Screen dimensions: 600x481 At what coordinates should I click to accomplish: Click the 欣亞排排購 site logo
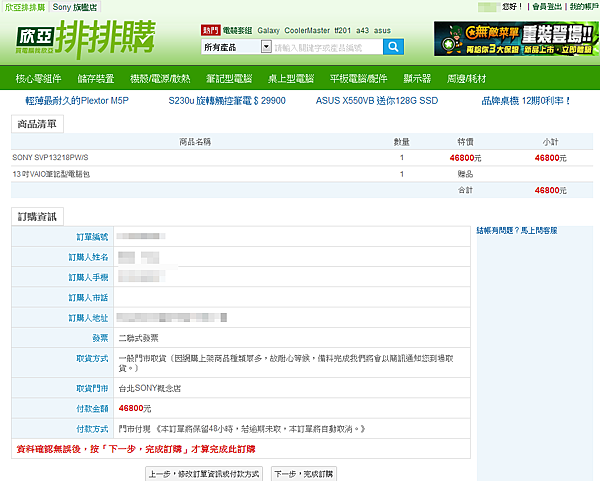pos(86,39)
